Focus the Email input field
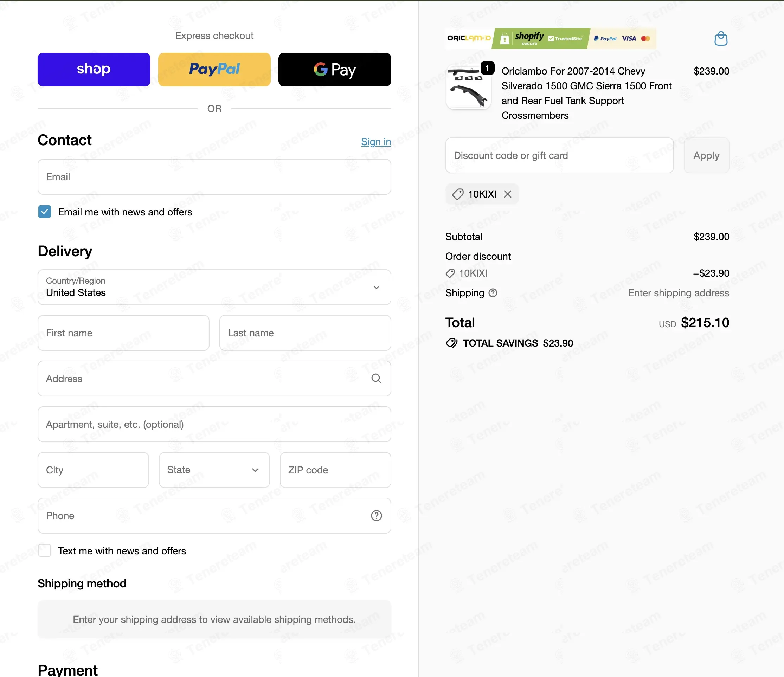Image resolution: width=784 pixels, height=677 pixels. [x=214, y=176]
